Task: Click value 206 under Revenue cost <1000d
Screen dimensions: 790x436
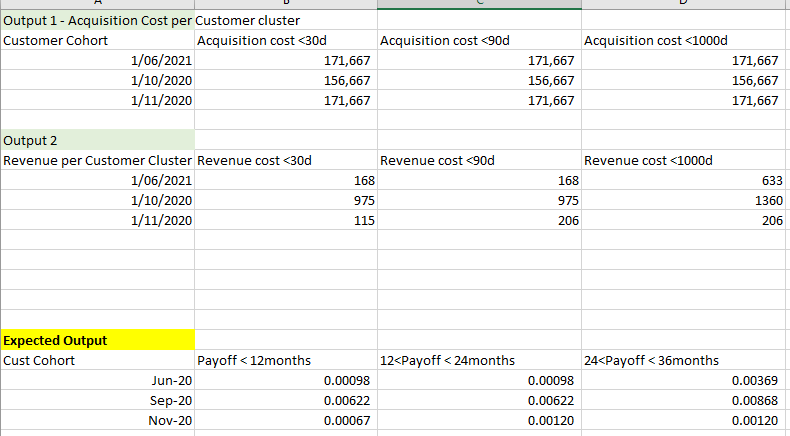Action: pos(686,220)
